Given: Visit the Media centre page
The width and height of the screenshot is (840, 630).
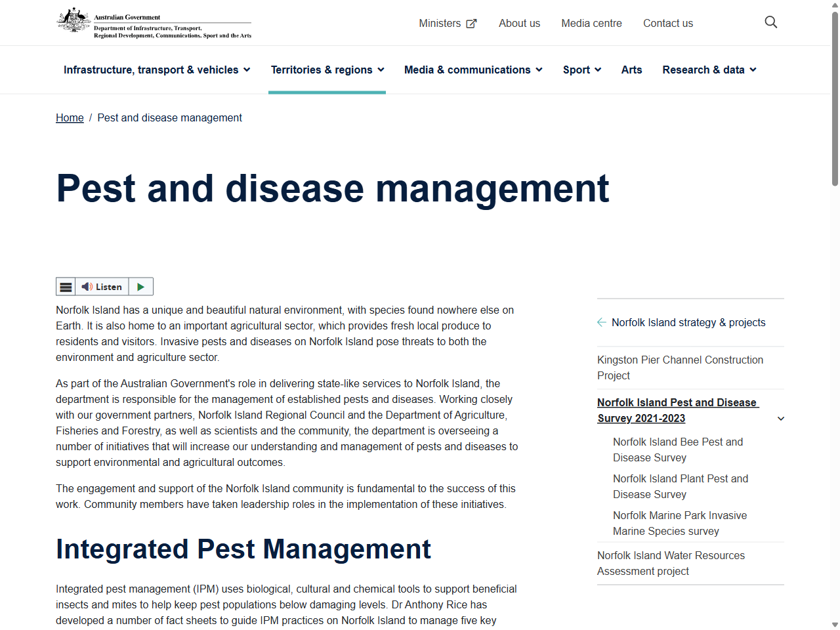Looking at the screenshot, I should [591, 24].
